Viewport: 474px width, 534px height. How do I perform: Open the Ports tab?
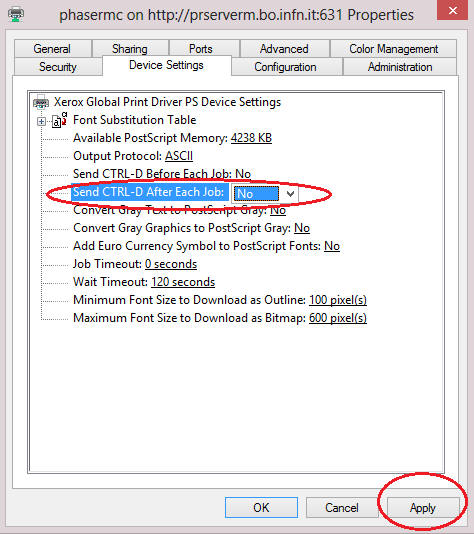tap(201, 49)
